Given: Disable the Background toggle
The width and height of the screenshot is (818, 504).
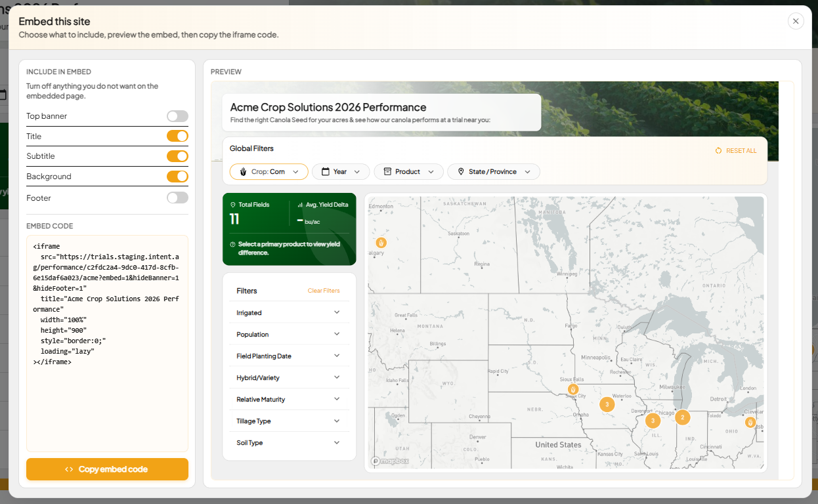Looking at the screenshot, I should click(x=177, y=176).
